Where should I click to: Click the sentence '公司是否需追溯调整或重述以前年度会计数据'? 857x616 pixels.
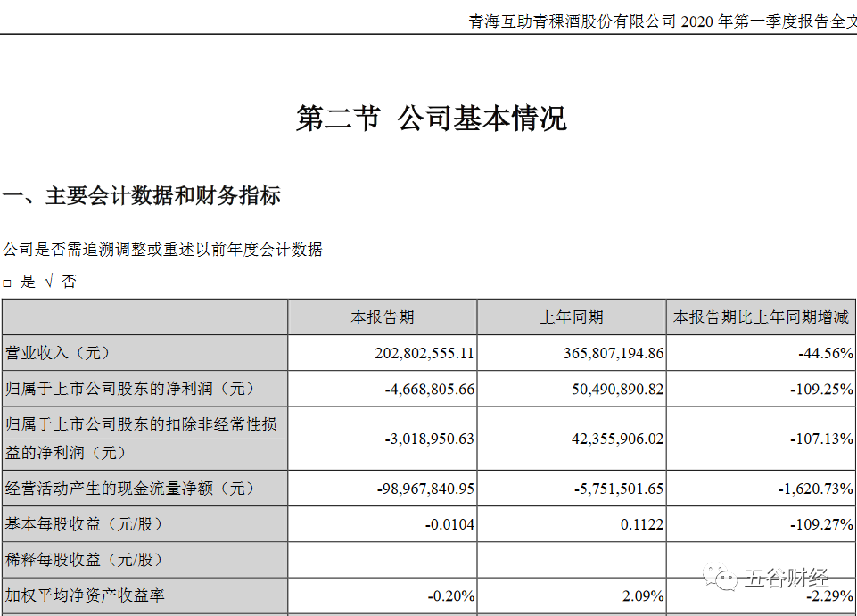[162, 250]
